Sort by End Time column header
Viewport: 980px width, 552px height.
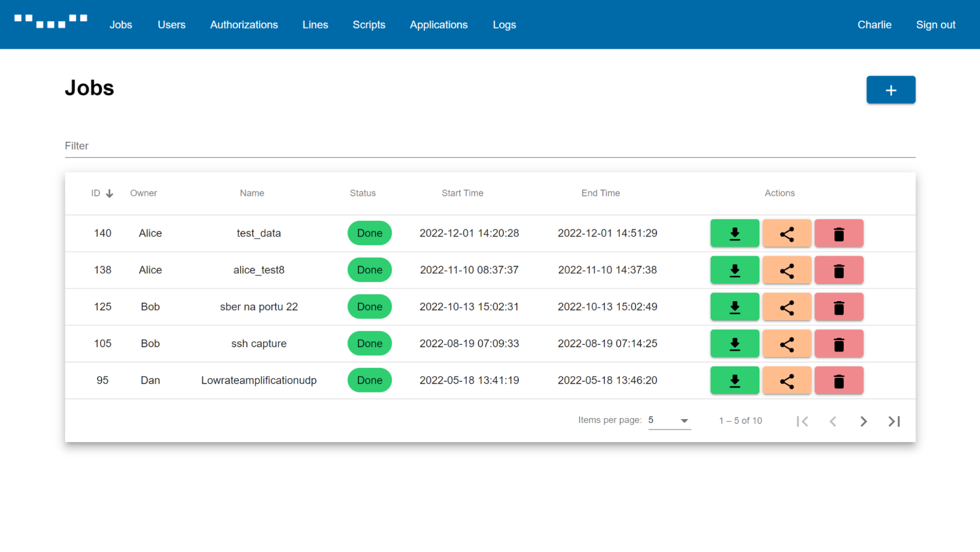(x=601, y=193)
